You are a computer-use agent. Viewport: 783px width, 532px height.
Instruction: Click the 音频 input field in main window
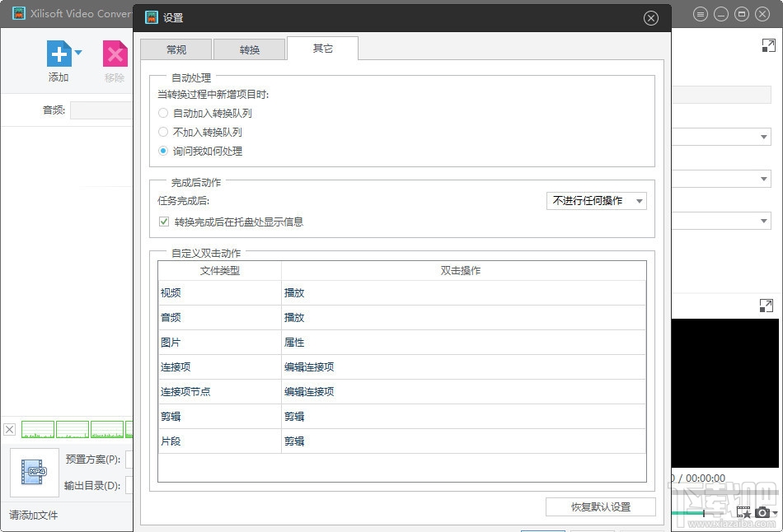(x=101, y=110)
